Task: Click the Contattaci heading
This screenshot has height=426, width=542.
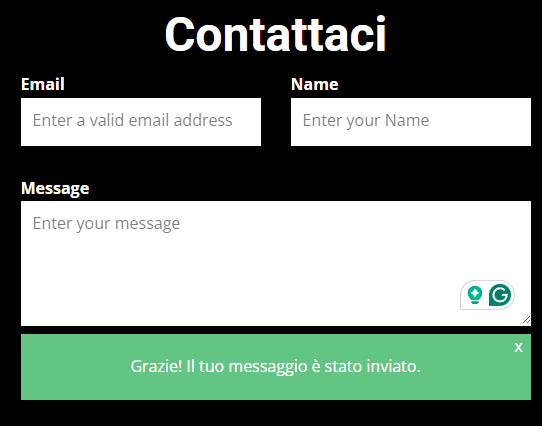Action: (x=275, y=35)
